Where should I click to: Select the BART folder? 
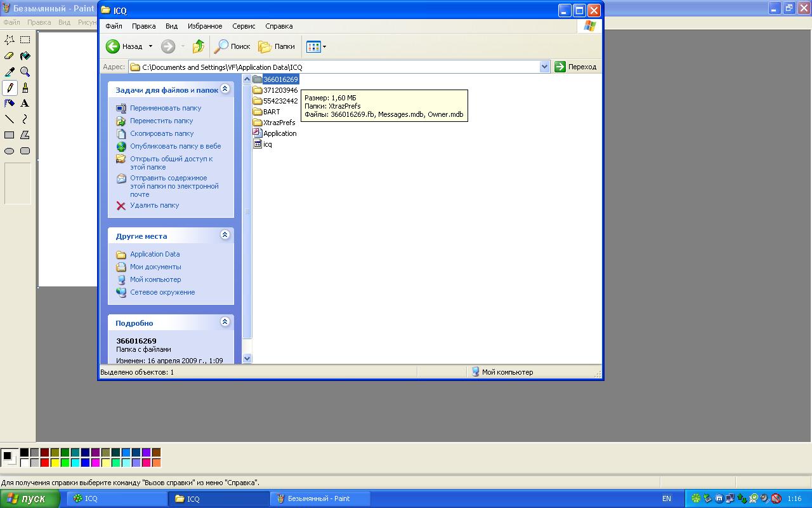[266, 112]
